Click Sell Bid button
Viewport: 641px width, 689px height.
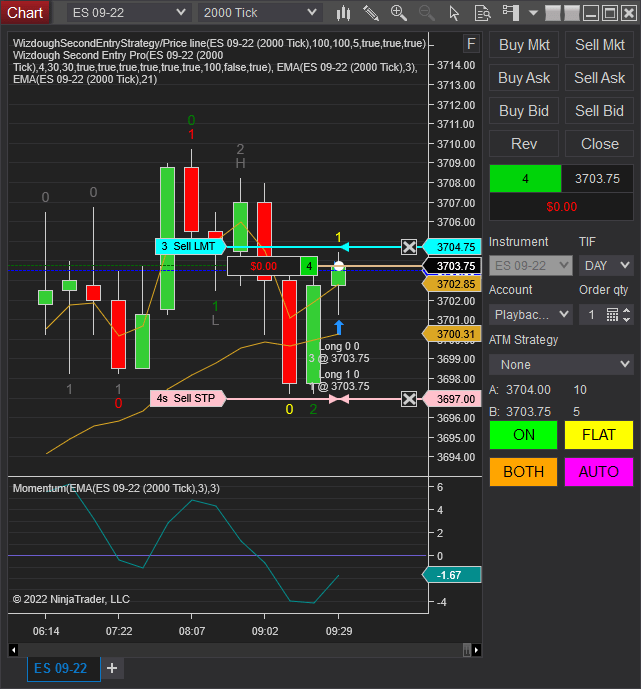(x=600, y=111)
